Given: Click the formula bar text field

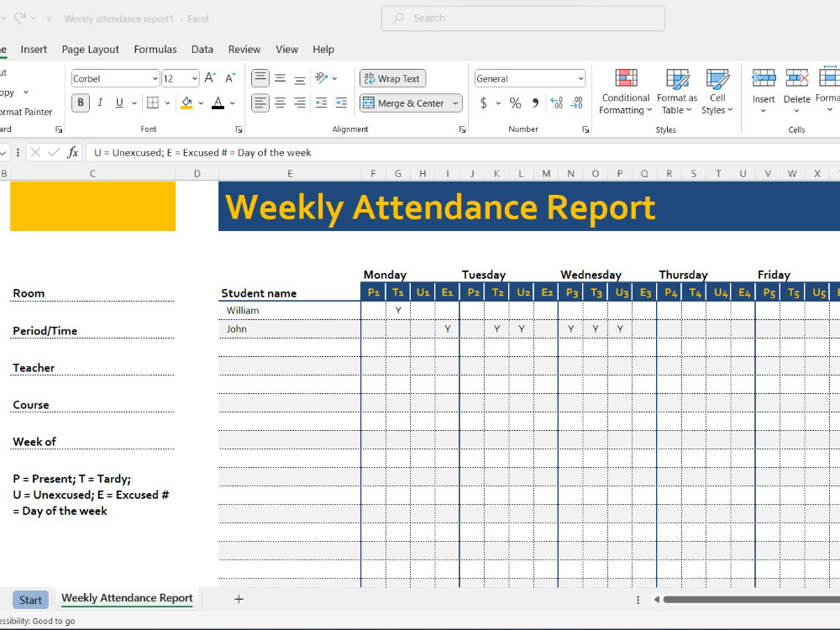Looking at the screenshot, I should 463,153.
